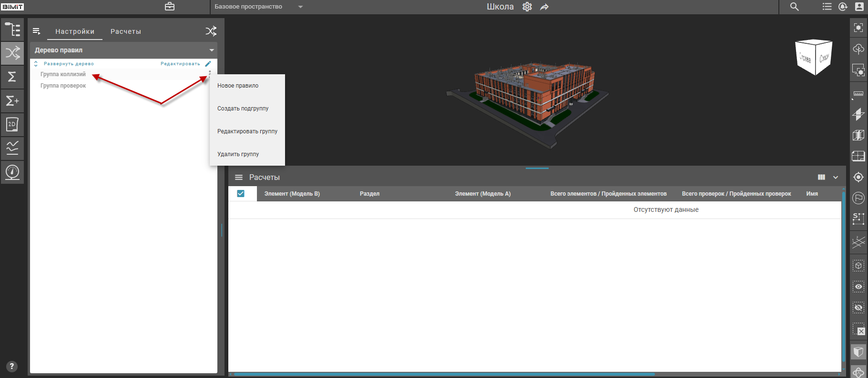This screenshot has height=378, width=868.
Task: Switch to the Расчеты tab
Action: pyautogui.click(x=126, y=31)
